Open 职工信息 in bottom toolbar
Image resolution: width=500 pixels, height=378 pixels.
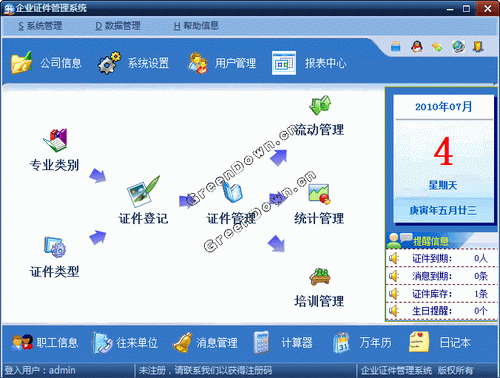click(44, 342)
